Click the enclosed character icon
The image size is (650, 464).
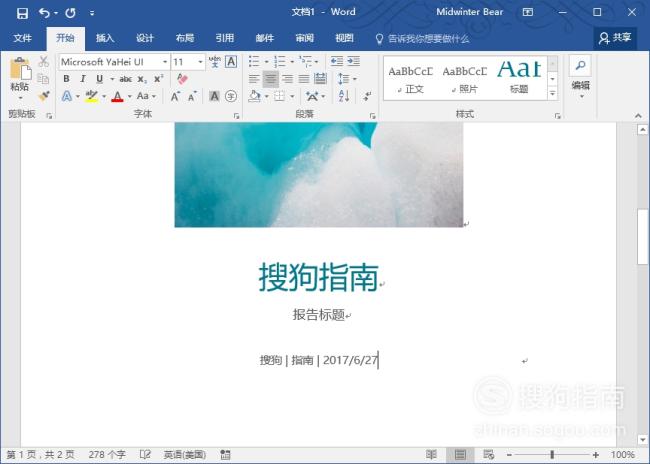point(231,96)
